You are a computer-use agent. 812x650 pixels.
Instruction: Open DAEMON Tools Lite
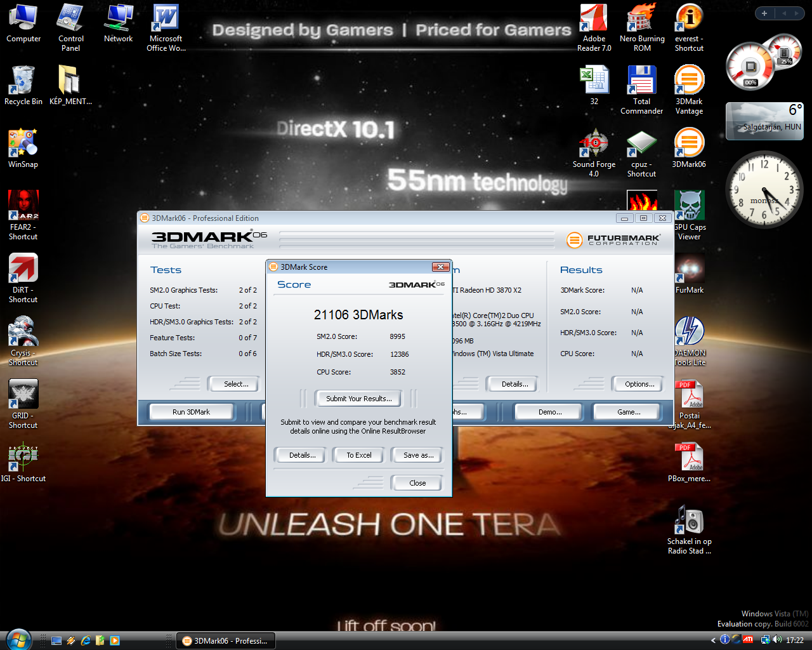(x=690, y=341)
